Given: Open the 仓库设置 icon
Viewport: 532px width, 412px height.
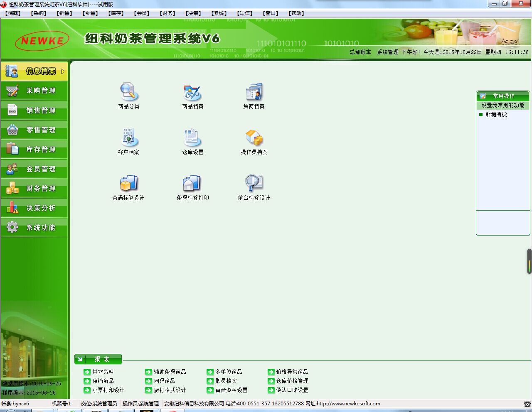Looking at the screenshot, I should pyautogui.click(x=192, y=137).
